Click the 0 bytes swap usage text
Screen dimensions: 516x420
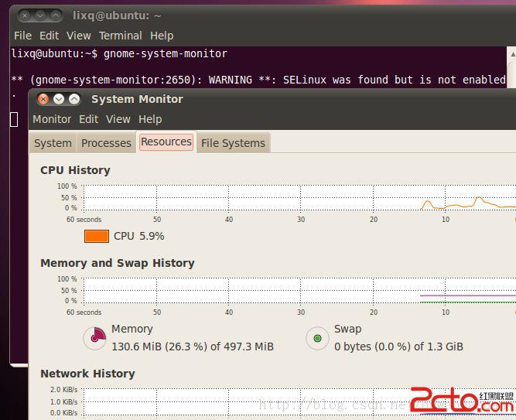coord(398,347)
